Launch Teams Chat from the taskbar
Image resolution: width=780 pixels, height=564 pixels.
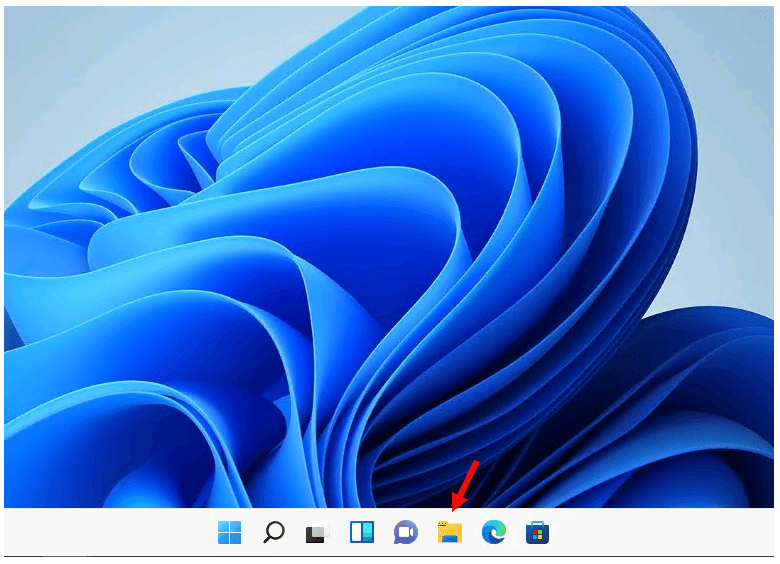tap(406, 533)
